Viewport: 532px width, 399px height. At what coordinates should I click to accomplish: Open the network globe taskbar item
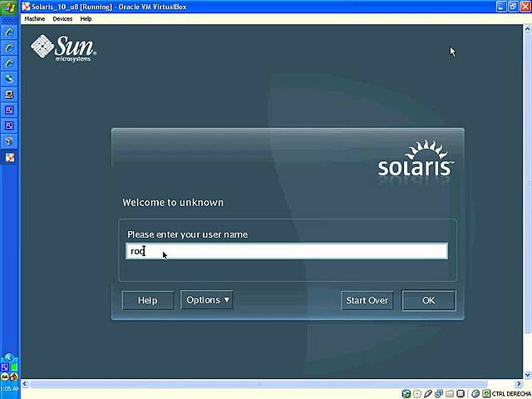tap(9, 79)
